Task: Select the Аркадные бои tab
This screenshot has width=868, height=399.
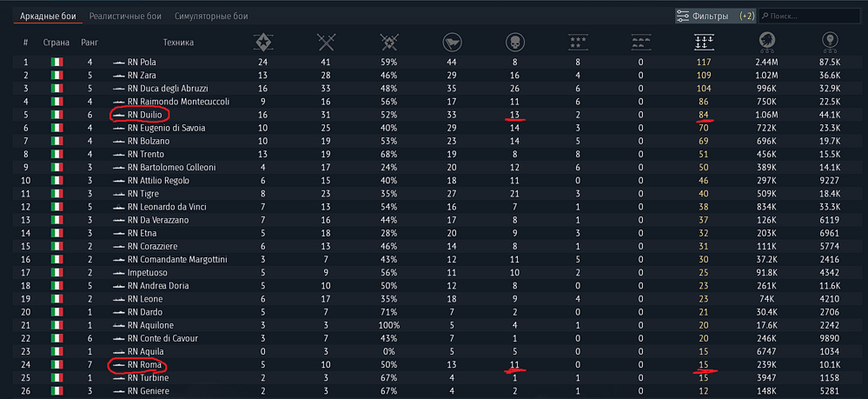Action: click(48, 16)
